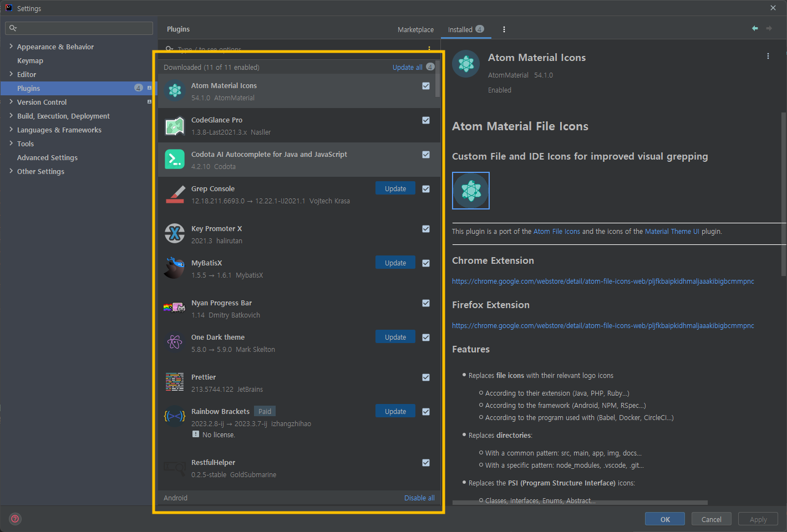Navigate forward with the right arrow
This screenshot has height=532, width=787.
pyautogui.click(x=769, y=28)
